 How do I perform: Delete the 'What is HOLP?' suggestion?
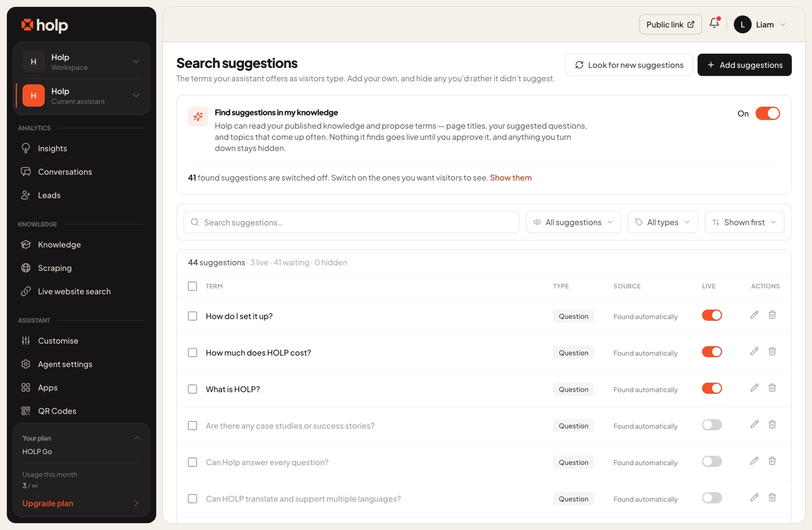pyautogui.click(x=772, y=388)
